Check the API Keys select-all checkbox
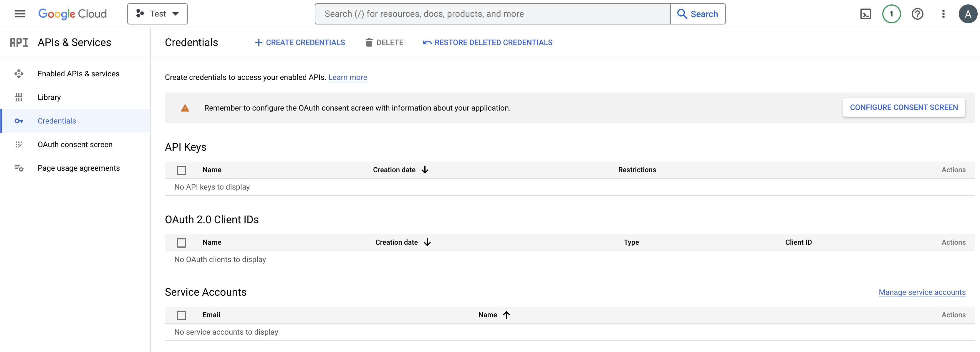The width and height of the screenshot is (980, 352). pyautogui.click(x=181, y=170)
